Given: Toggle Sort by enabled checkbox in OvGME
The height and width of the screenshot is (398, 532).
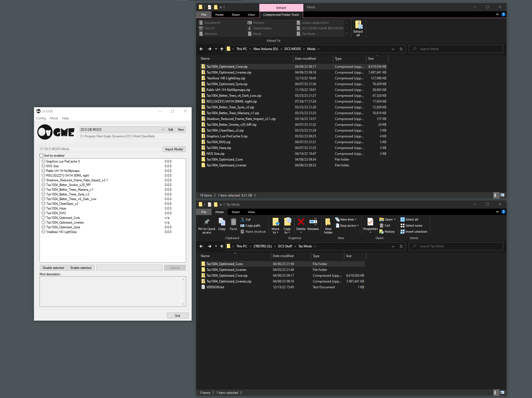Looking at the screenshot, I should pyautogui.click(x=41, y=156).
